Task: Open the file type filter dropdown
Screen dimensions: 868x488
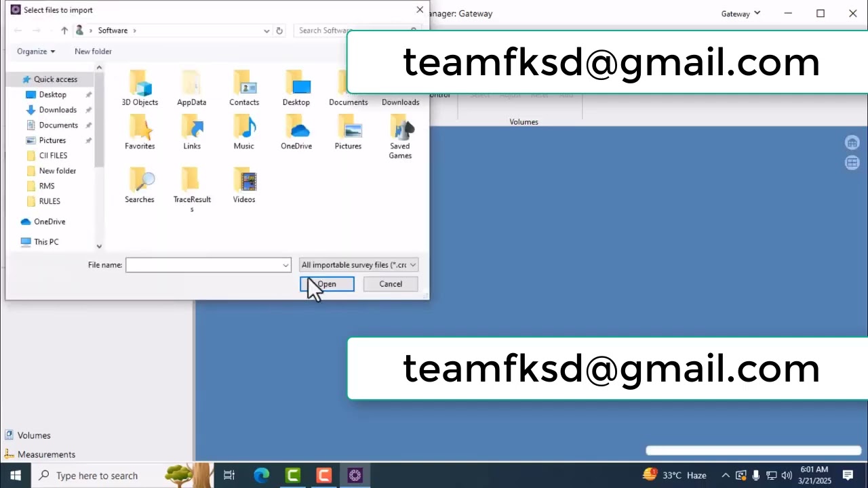Action: (x=359, y=265)
